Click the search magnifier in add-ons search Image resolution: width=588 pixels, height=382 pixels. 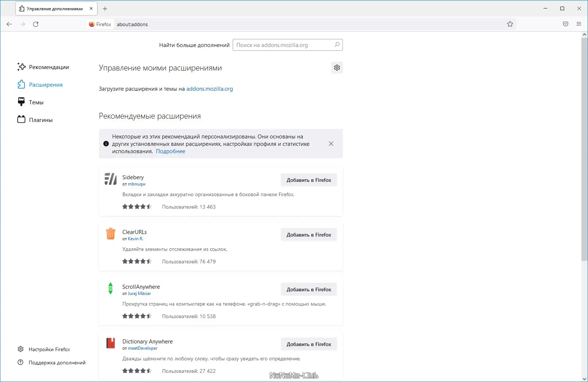coord(337,45)
